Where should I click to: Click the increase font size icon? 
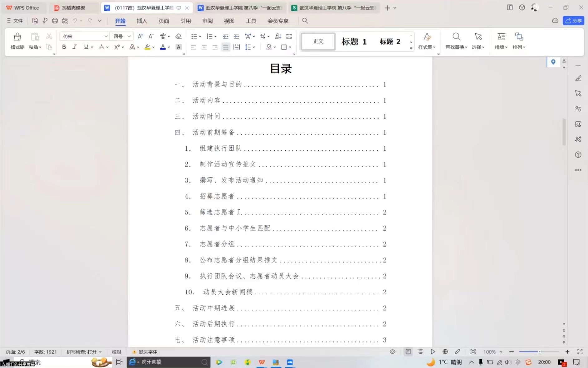click(140, 36)
